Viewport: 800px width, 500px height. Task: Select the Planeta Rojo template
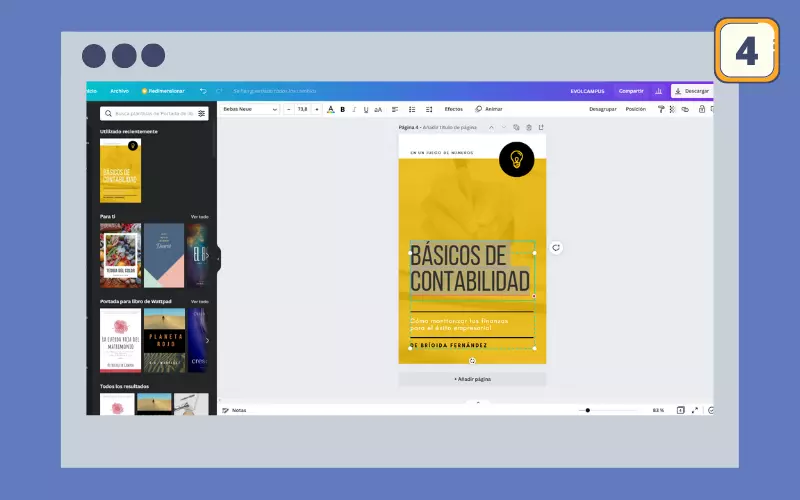(164, 340)
